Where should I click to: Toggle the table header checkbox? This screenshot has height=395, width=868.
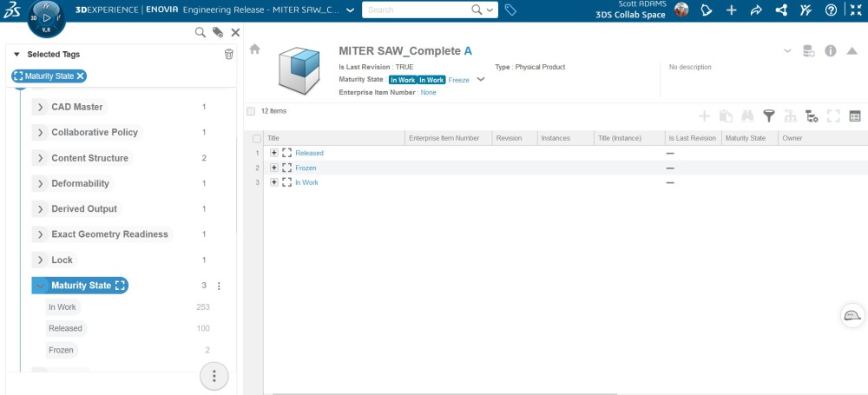[256, 139]
